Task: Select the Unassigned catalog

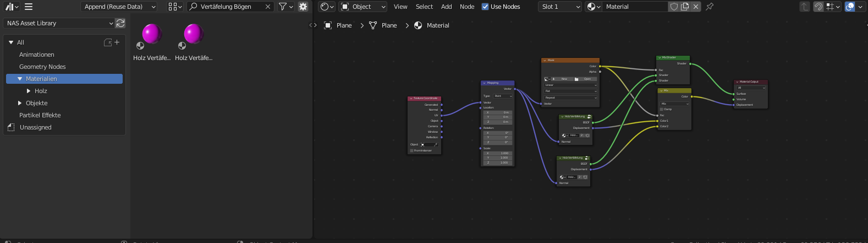Action: 36,127
